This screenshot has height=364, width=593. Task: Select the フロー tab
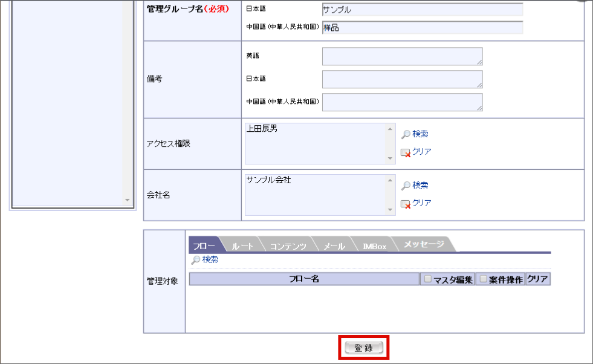pos(204,245)
